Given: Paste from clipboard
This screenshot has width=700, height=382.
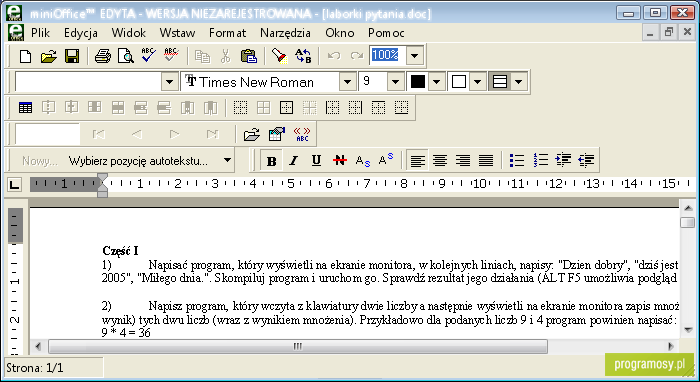Looking at the screenshot, I should pyautogui.click(x=249, y=56).
